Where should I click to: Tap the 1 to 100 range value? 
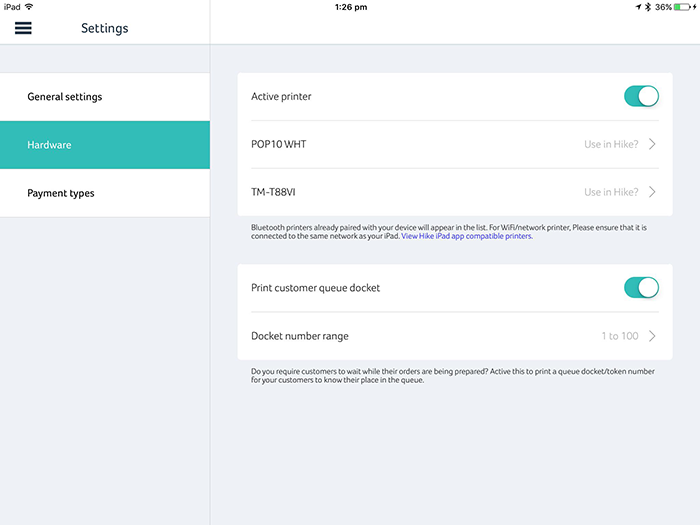pyautogui.click(x=620, y=336)
